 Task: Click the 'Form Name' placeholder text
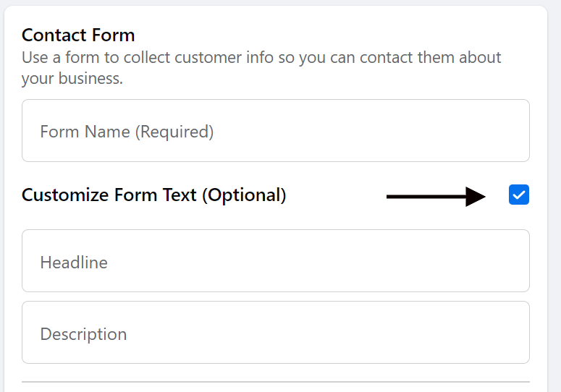point(87,132)
